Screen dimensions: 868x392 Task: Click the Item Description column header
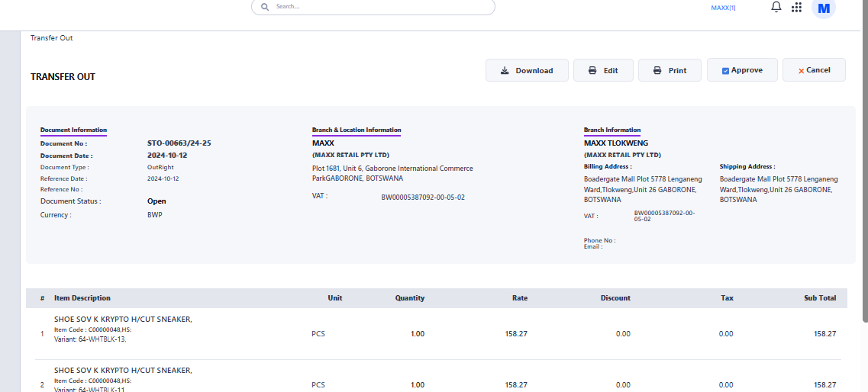point(82,298)
